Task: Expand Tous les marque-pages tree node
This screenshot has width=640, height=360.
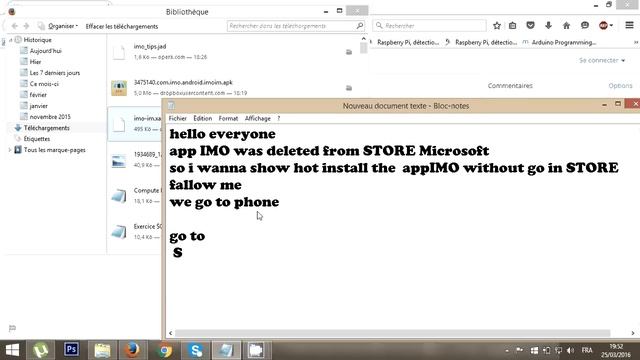Action: click(x=10, y=150)
